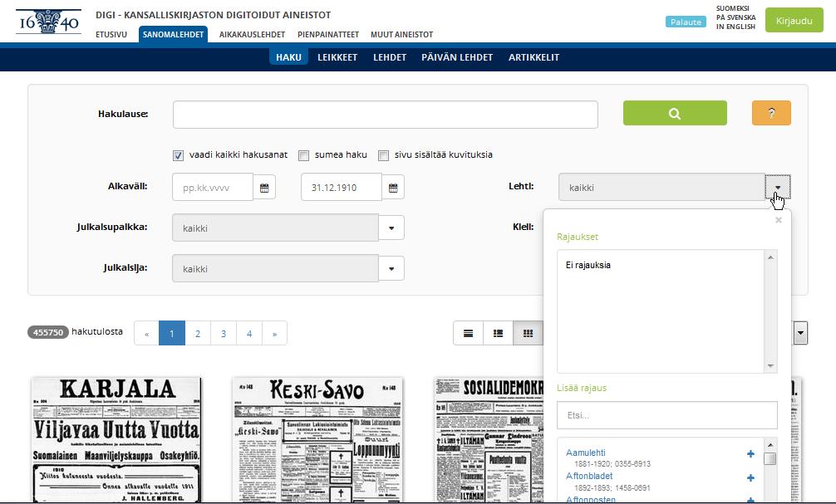
Task: Click the 455750 result count badge
Action: [48, 332]
